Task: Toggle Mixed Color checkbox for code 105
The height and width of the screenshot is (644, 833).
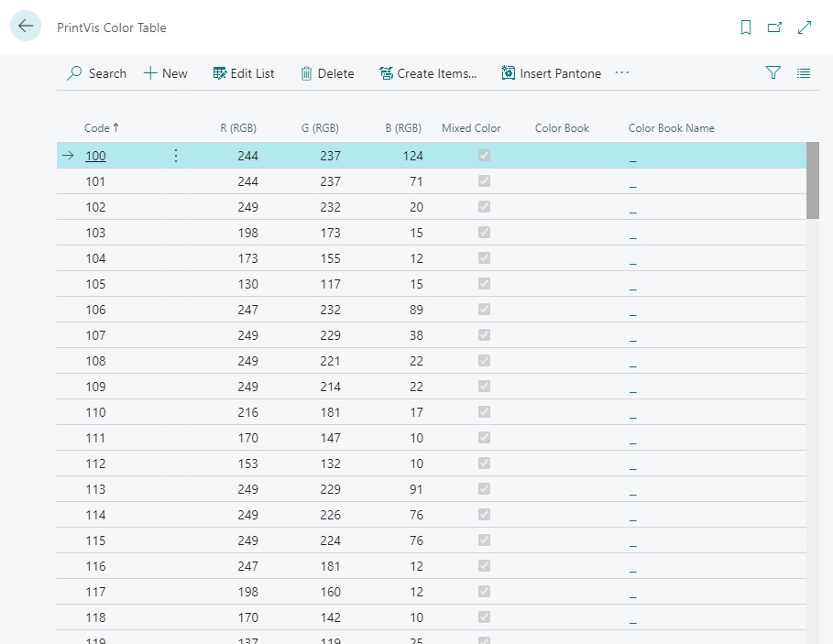Action: 484,283
